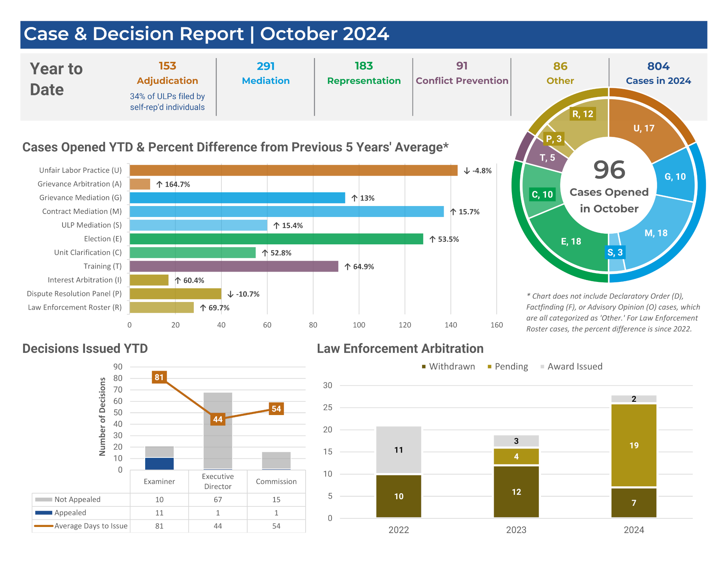Screen dimensions: 728x563
Task: Click the 'G, 10' donut slice
Action: point(675,176)
